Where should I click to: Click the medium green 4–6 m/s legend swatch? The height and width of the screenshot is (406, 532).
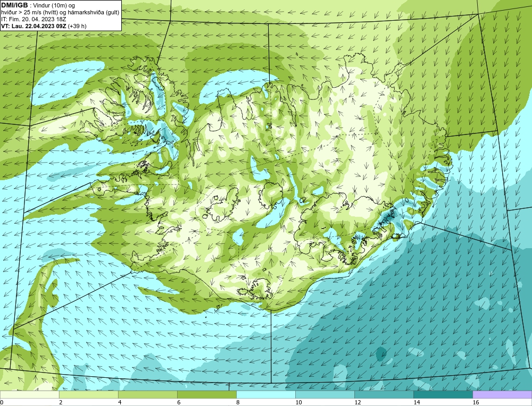click(x=147, y=394)
